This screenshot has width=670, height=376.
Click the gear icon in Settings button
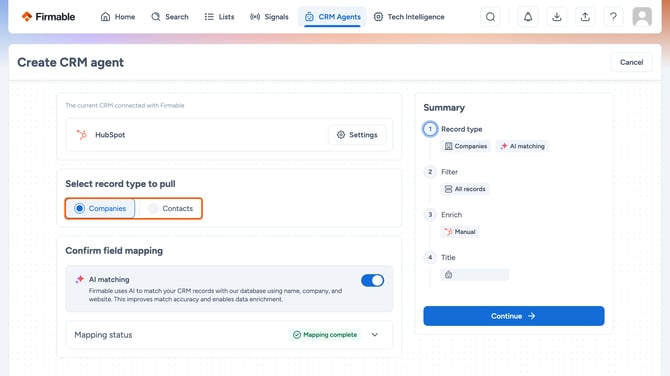tap(341, 135)
